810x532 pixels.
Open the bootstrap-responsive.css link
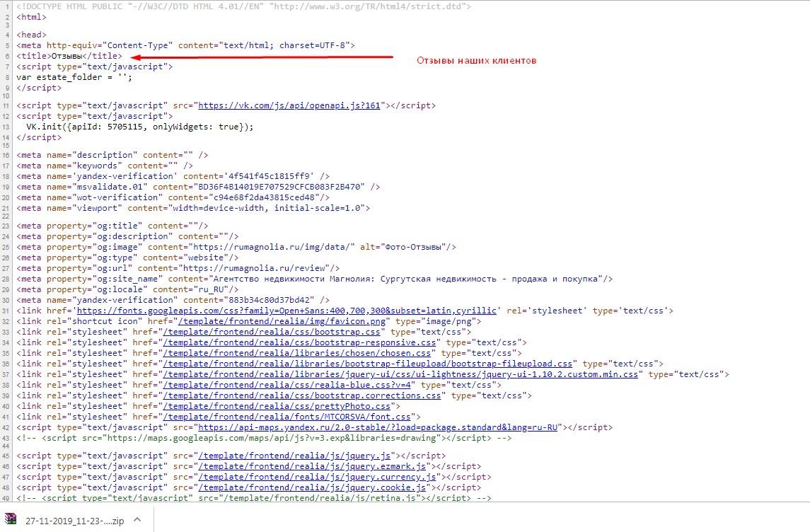[300, 342]
